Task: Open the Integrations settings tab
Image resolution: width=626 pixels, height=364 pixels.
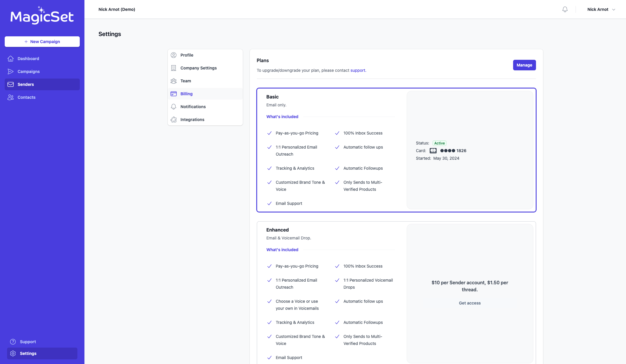Action: click(205, 120)
